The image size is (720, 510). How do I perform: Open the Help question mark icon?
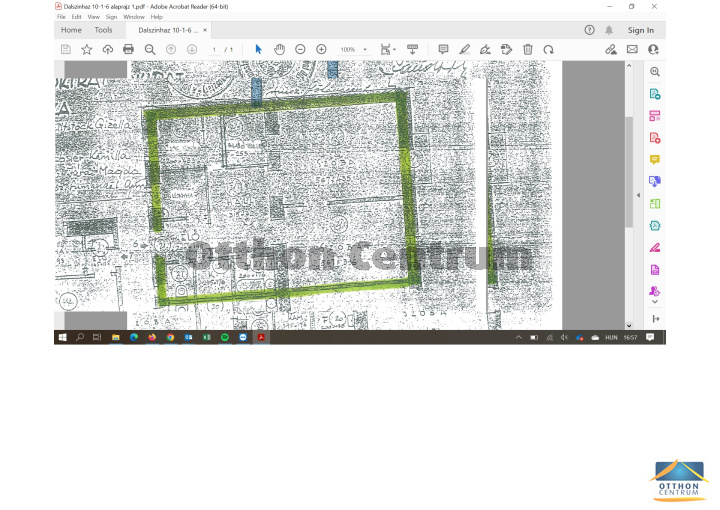590,30
